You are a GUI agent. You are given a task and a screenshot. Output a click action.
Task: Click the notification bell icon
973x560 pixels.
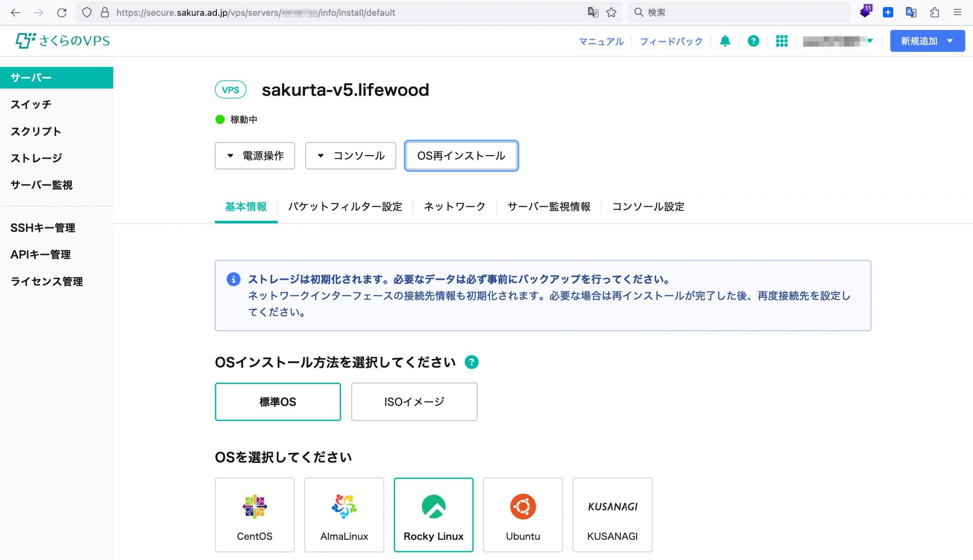[x=725, y=41]
